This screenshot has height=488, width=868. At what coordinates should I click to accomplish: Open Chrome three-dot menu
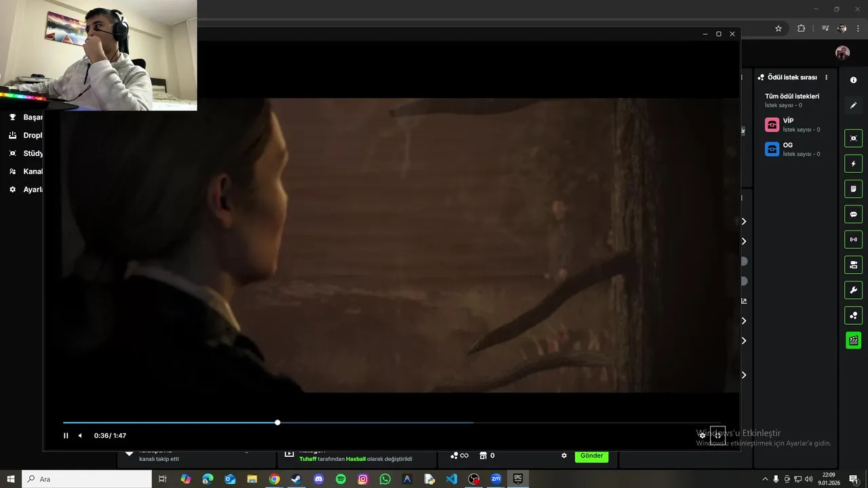(858, 28)
